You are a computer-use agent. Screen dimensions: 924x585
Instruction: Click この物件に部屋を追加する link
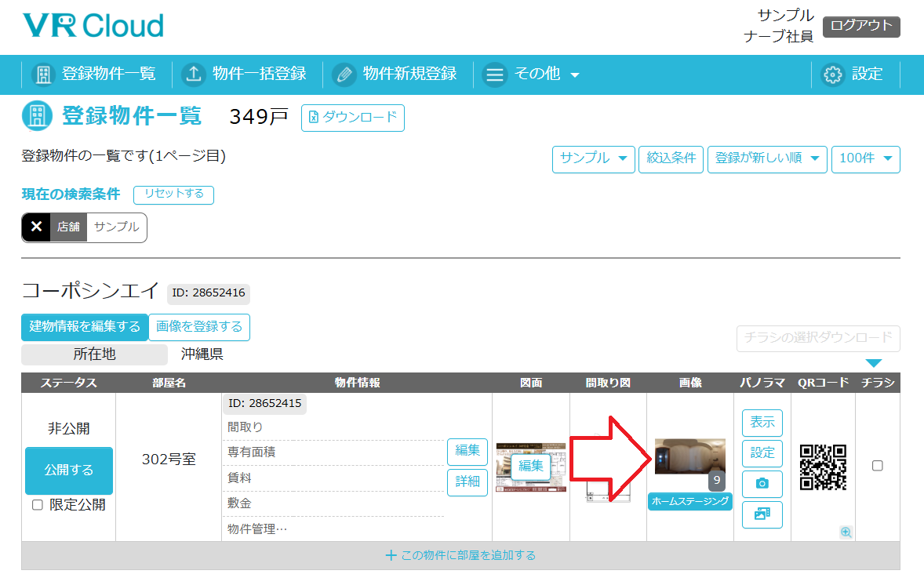[x=460, y=555]
